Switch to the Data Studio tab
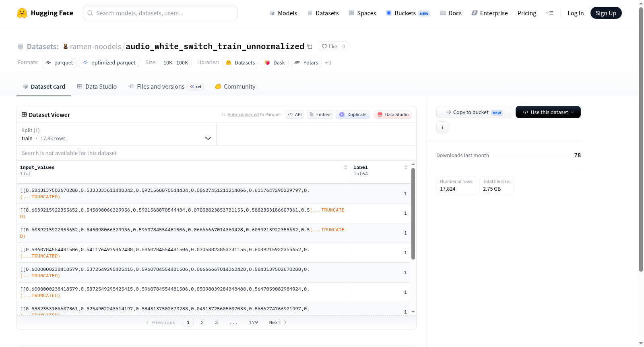The width and height of the screenshot is (644, 347). [97, 87]
